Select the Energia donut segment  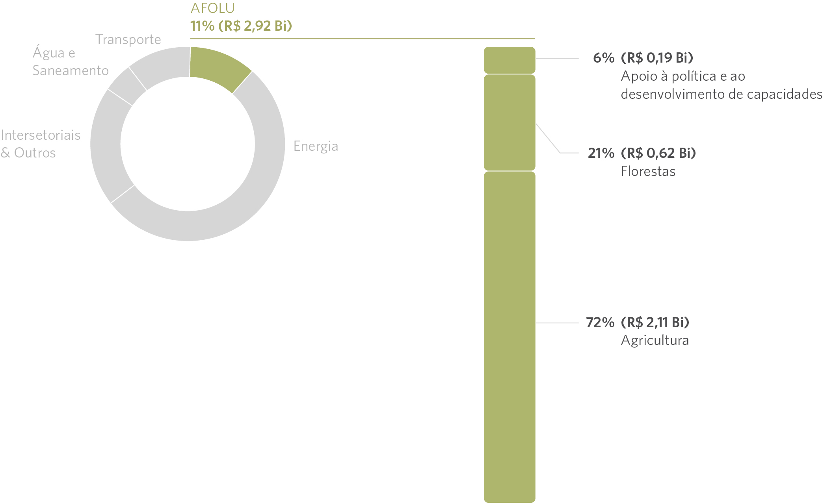coord(252,185)
